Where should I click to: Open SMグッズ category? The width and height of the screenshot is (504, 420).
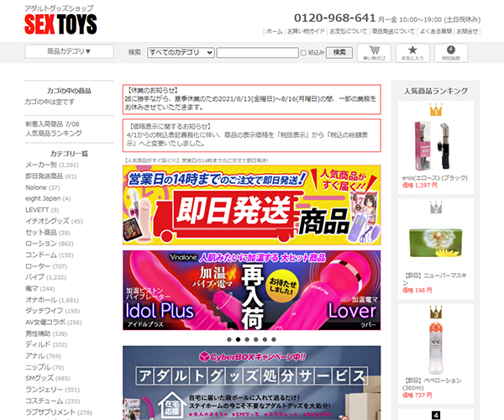[39, 378]
